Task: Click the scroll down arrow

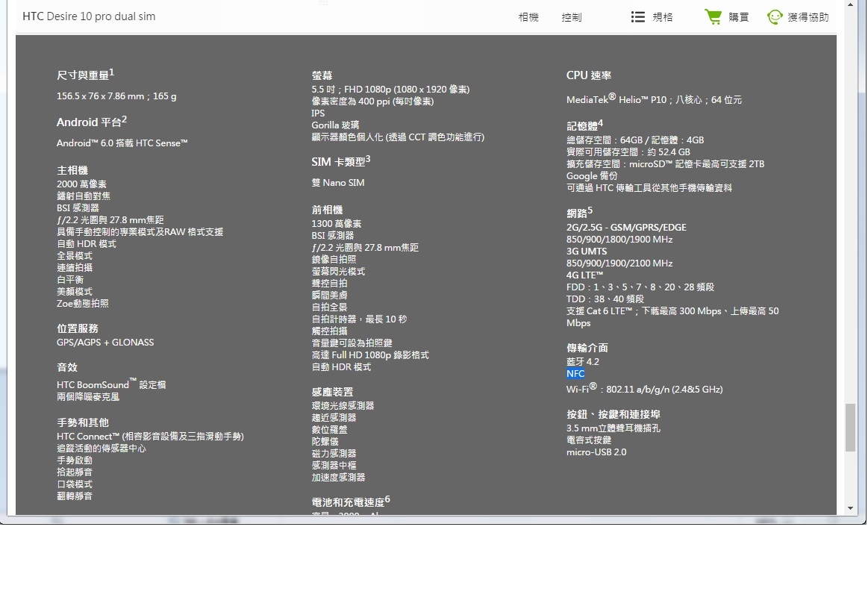Action: pos(850,508)
